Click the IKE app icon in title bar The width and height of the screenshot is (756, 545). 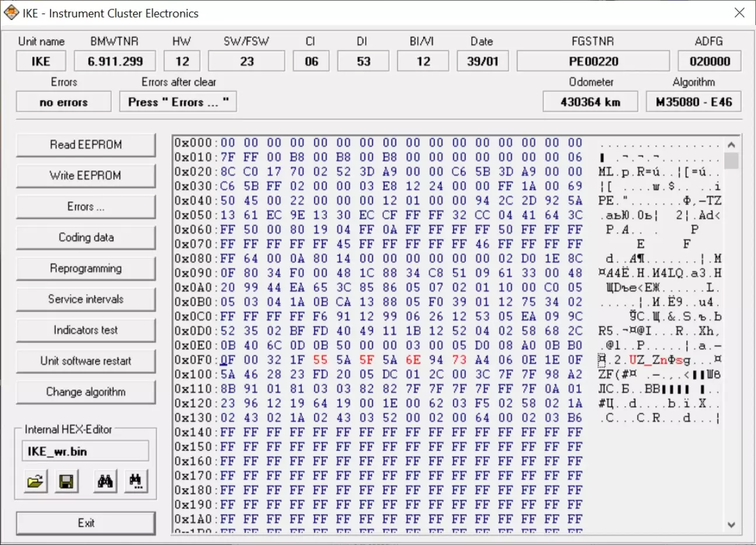click(x=11, y=13)
